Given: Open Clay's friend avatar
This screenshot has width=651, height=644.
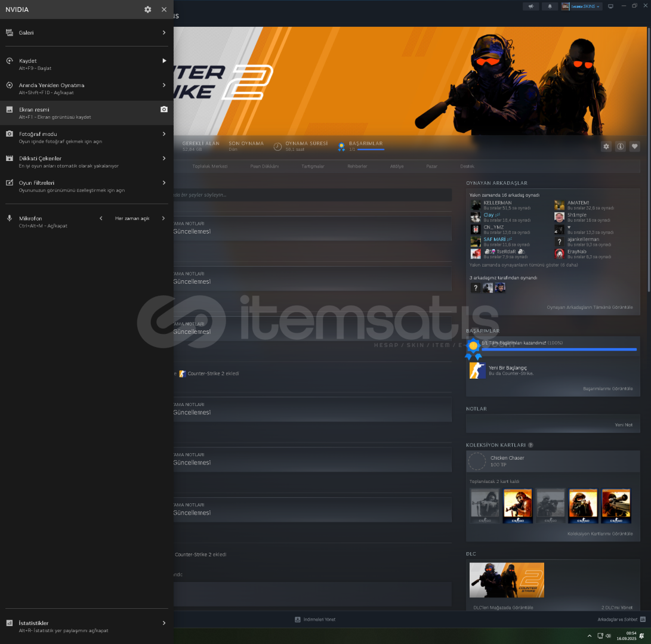Looking at the screenshot, I should [476, 218].
